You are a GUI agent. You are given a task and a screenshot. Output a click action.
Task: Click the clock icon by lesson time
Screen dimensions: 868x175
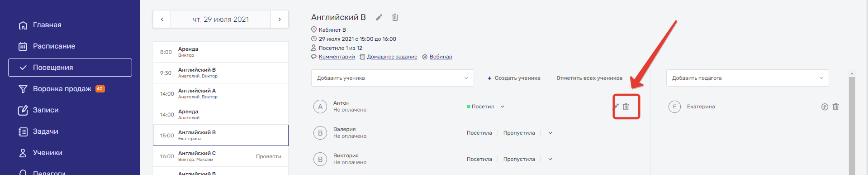point(314,39)
